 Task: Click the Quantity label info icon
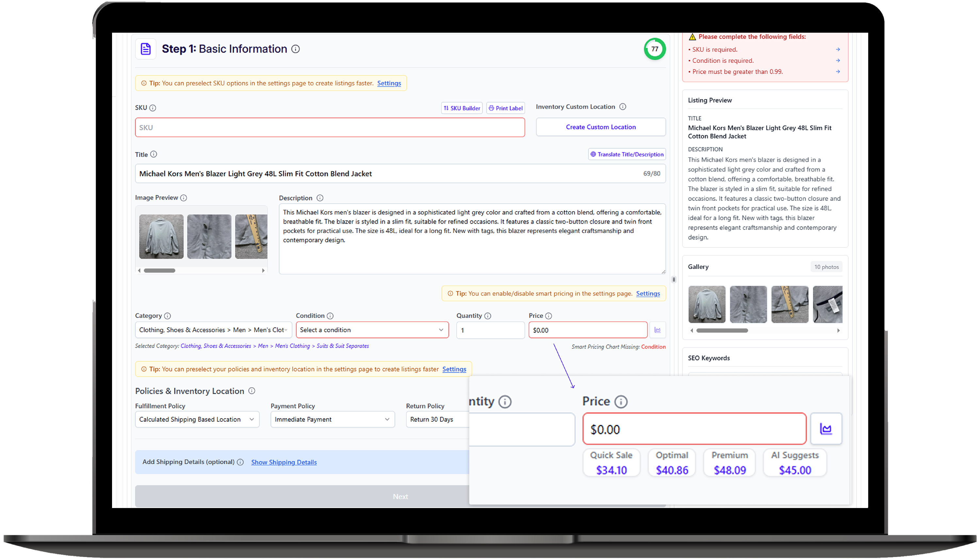[x=488, y=316]
